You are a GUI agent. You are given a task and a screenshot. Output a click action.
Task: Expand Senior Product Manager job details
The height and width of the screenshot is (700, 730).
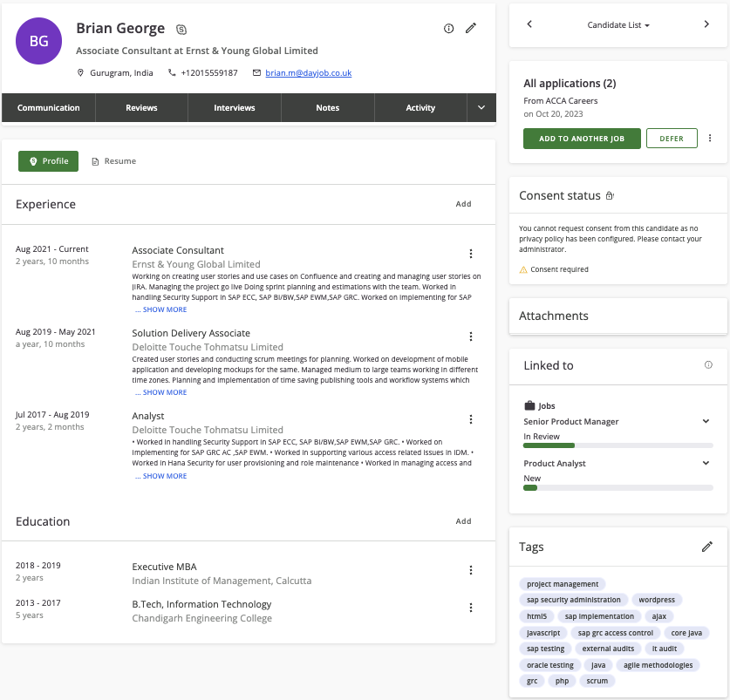coord(706,422)
